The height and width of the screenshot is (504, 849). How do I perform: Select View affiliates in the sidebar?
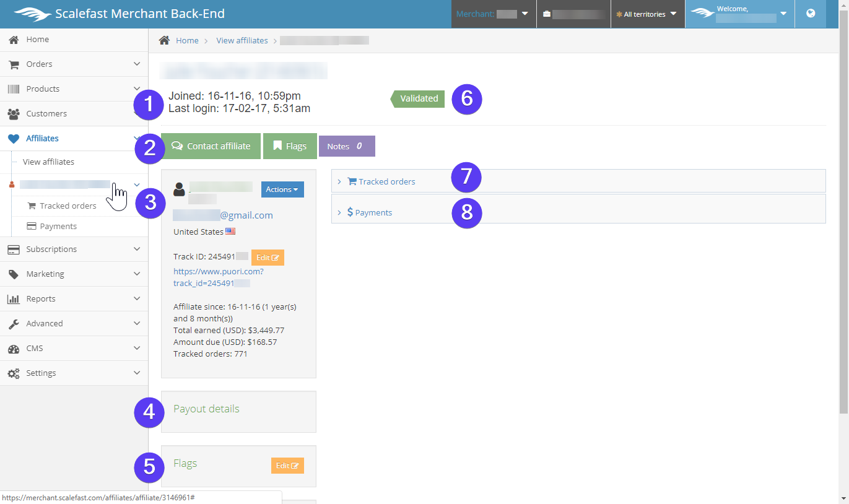click(x=48, y=162)
